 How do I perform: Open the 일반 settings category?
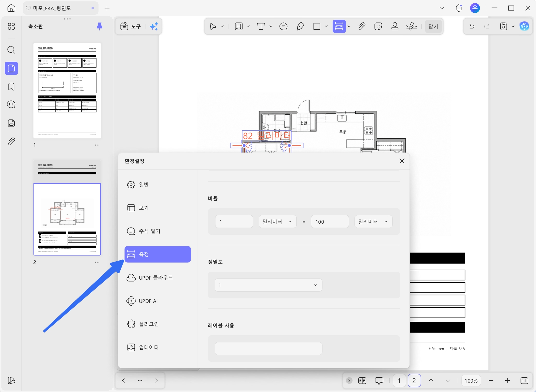pos(158,185)
